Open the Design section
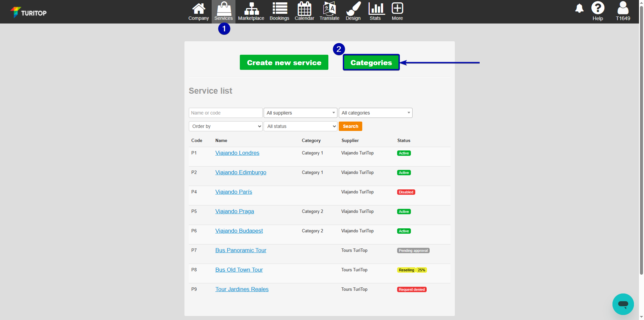Image resolution: width=644 pixels, height=320 pixels. click(353, 11)
